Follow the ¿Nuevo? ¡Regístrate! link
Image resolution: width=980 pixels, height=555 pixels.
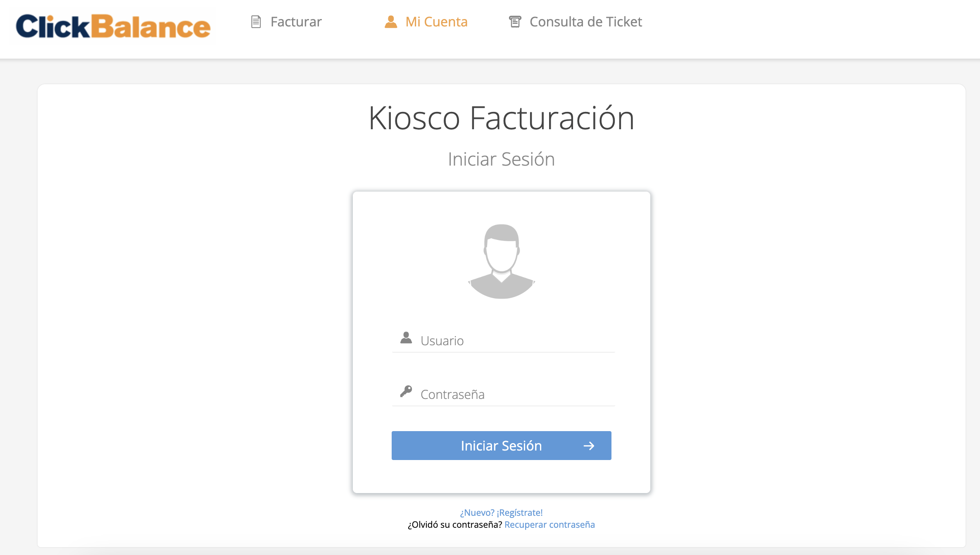(501, 512)
